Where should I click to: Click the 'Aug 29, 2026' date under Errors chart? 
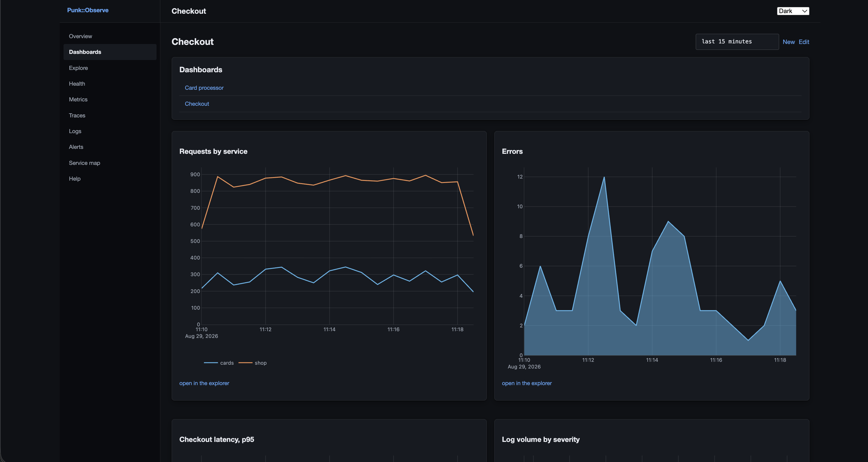click(524, 367)
